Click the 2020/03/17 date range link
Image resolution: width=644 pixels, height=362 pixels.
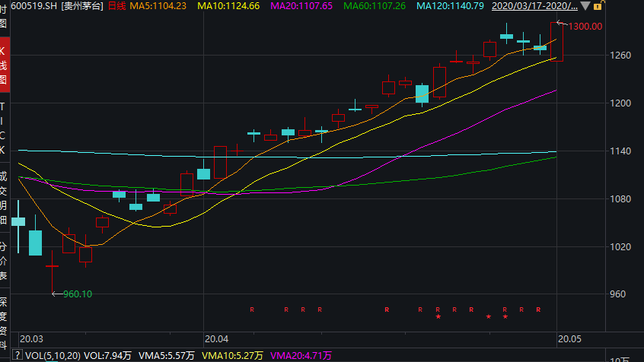(x=533, y=5)
